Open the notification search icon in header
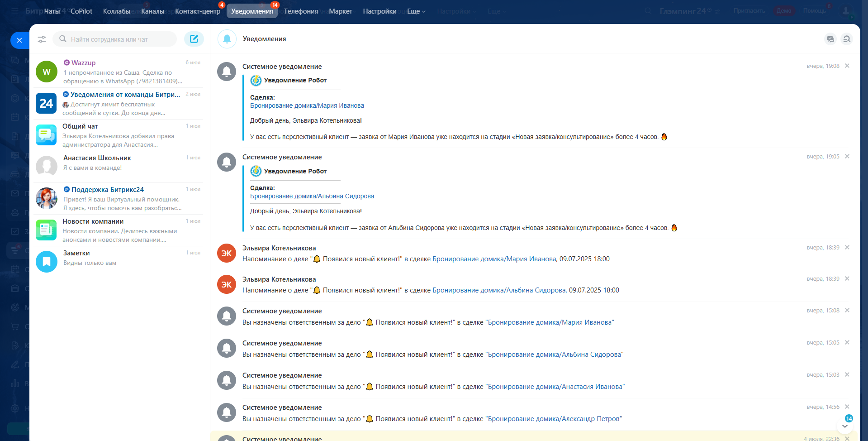The height and width of the screenshot is (441, 868). [846, 39]
